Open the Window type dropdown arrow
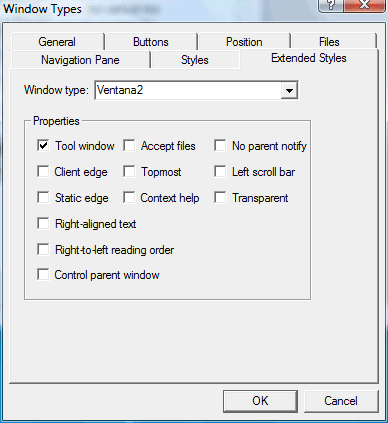The image size is (388, 423). pyautogui.click(x=289, y=90)
